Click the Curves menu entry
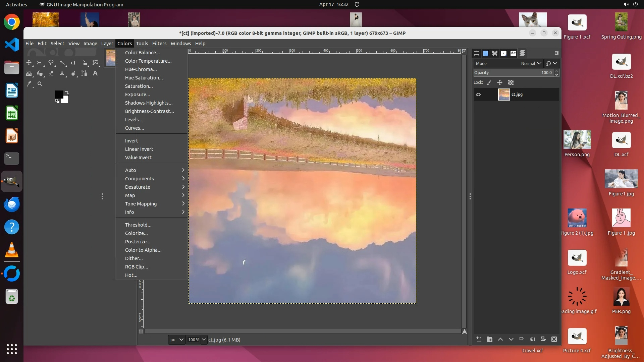The height and width of the screenshot is (362, 644). pyautogui.click(x=135, y=128)
